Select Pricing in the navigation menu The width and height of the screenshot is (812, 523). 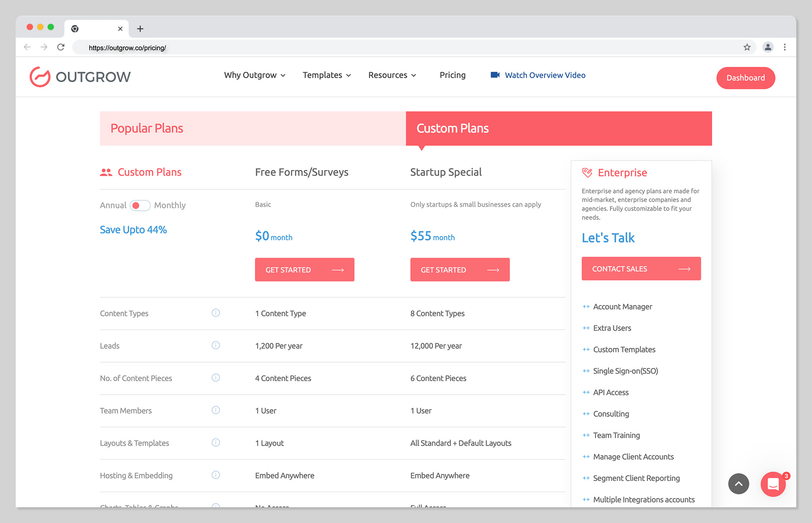(452, 75)
